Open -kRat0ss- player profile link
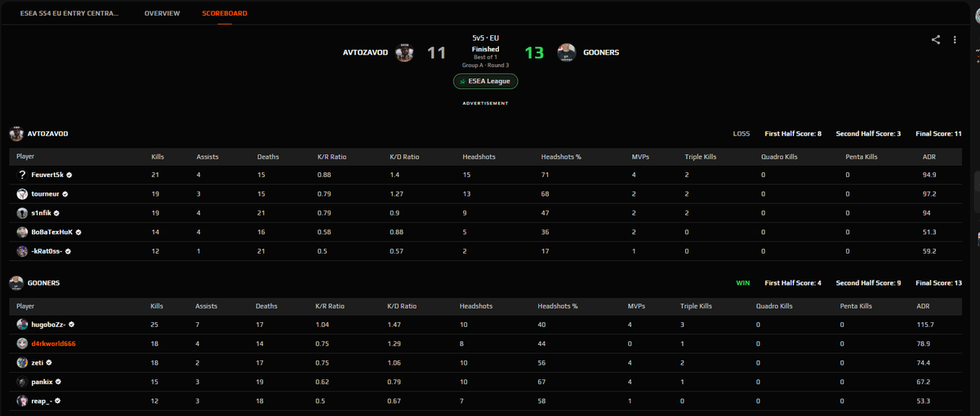Image resolution: width=980 pixels, height=416 pixels. [x=48, y=250]
